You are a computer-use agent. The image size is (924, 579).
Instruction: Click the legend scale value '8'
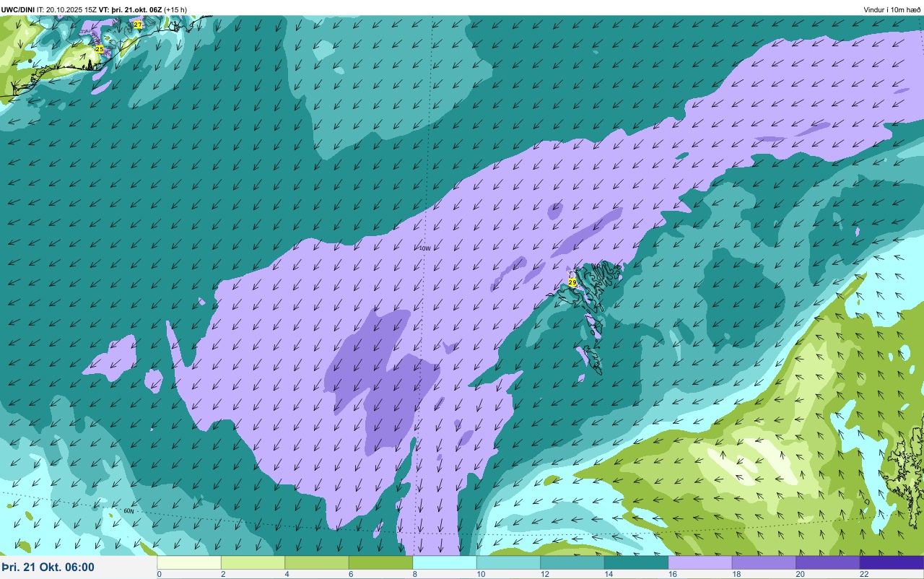(414, 574)
